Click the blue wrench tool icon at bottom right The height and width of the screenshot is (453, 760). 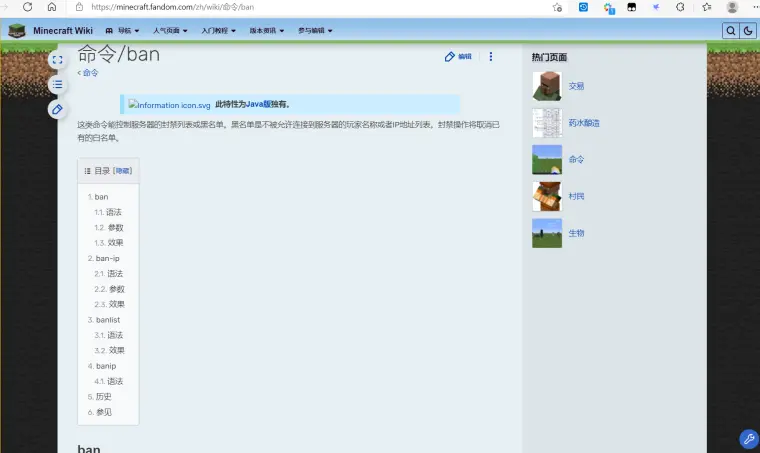click(x=748, y=439)
